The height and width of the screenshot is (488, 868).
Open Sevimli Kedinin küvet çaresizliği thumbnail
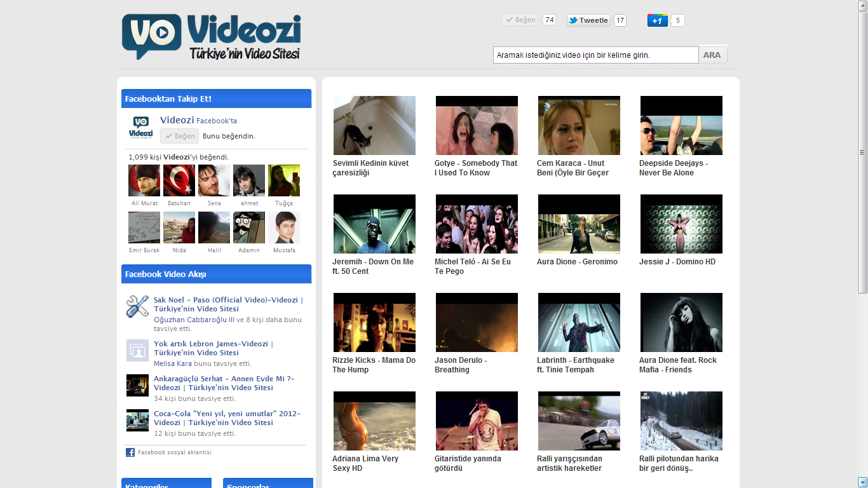point(374,125)
